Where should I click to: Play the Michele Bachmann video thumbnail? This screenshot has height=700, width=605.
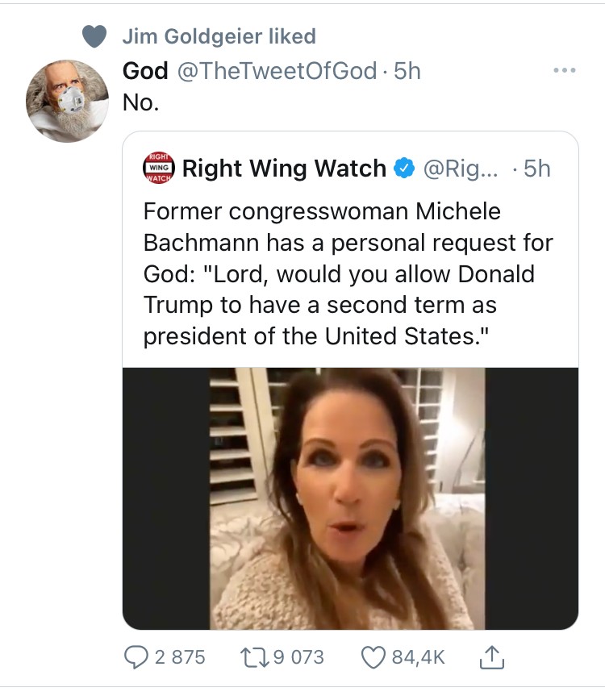coord(350,498)
